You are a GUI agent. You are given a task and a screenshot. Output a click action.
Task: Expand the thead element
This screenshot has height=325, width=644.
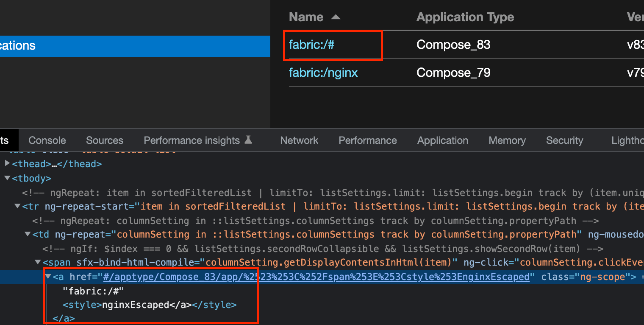coord(7,164)
